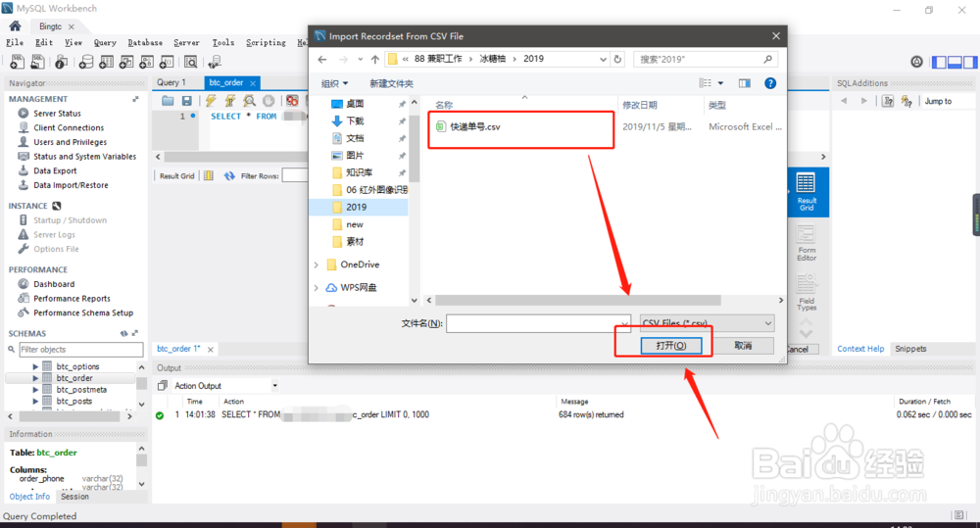The height and width of the screenshot is (528, 980).
Task: Click the 打开(O) button
Action: (x=671, y=346)
